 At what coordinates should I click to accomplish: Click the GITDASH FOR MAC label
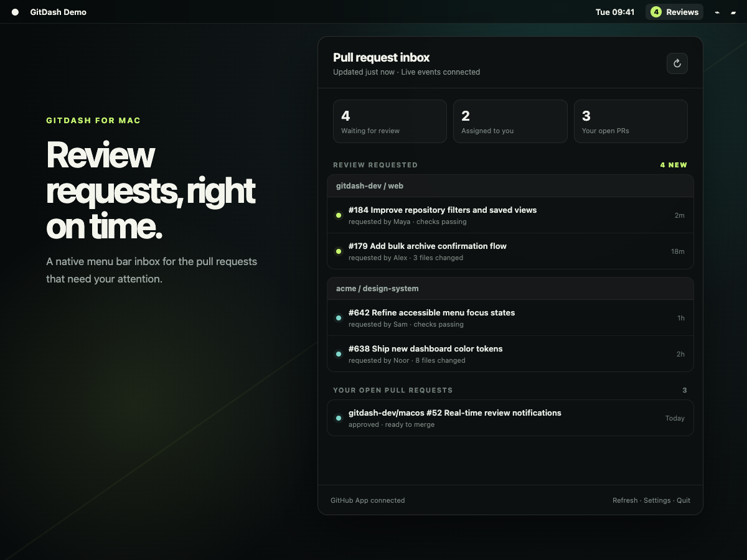pyautogui.click(x=93, y=121)
